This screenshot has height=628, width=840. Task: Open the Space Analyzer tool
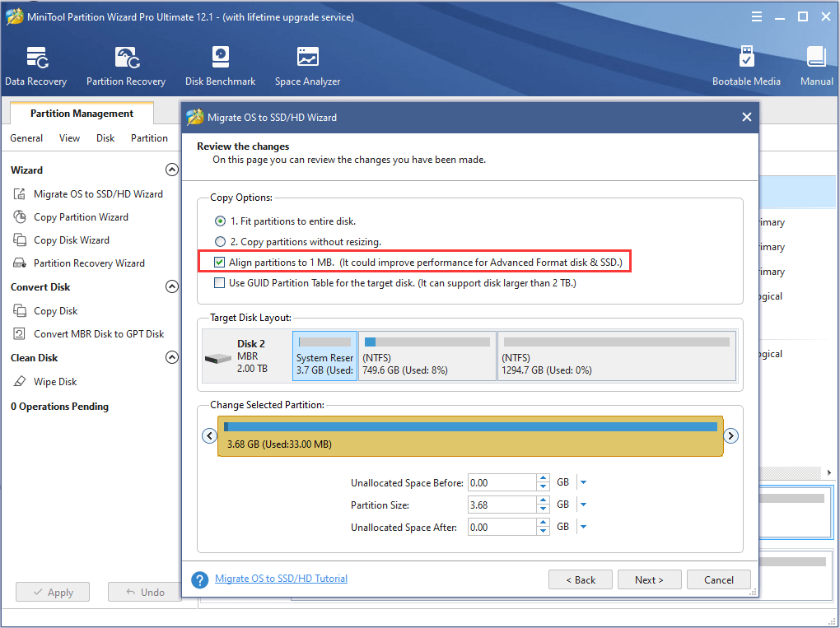click(307, 67)
